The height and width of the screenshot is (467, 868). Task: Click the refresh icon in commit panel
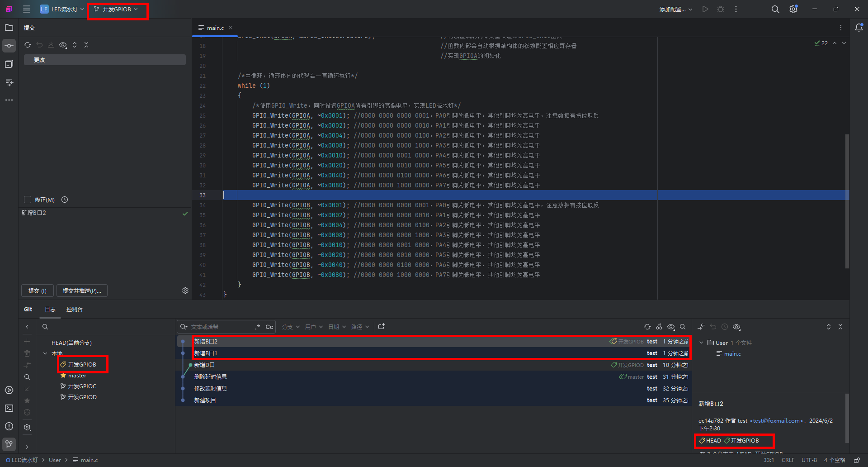(28, 45)
